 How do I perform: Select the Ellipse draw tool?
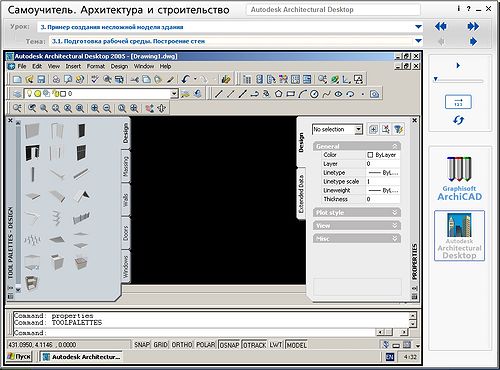tap(338, 94)
